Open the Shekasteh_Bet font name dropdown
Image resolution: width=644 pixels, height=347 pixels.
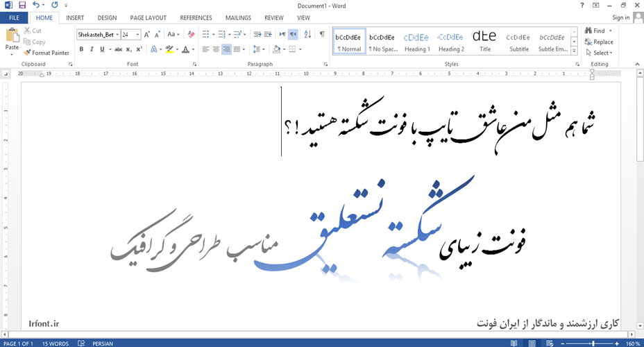[118, 34]
